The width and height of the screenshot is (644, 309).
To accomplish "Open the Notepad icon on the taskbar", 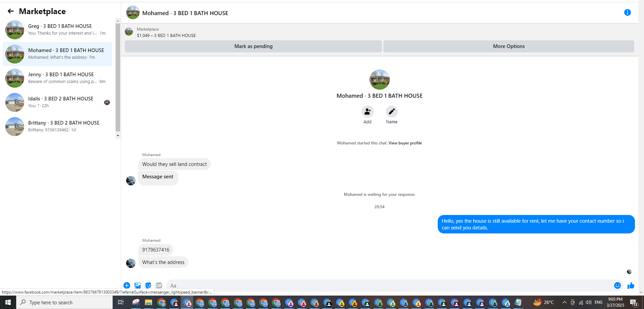I will [518, 302].
